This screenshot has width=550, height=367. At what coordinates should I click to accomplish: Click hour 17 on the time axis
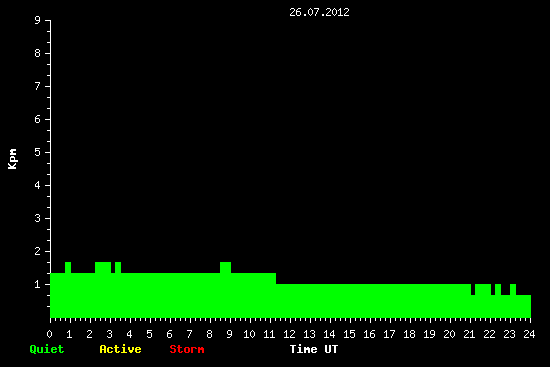(x=389, y=334)
